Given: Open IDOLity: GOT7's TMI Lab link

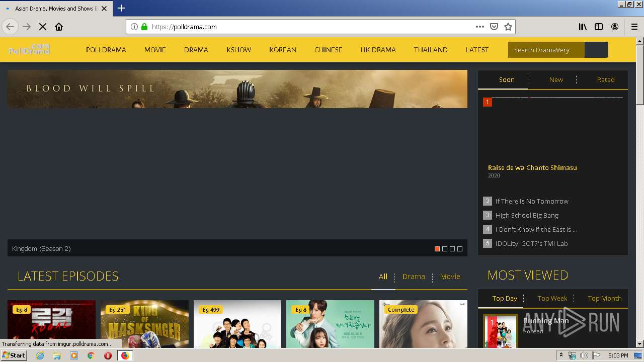Looking at the screenshot, I should pos(531,243).
